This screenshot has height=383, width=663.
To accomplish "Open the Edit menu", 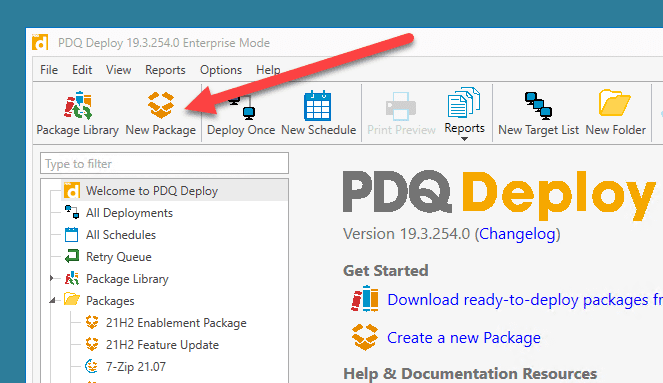I will point(82,70).
